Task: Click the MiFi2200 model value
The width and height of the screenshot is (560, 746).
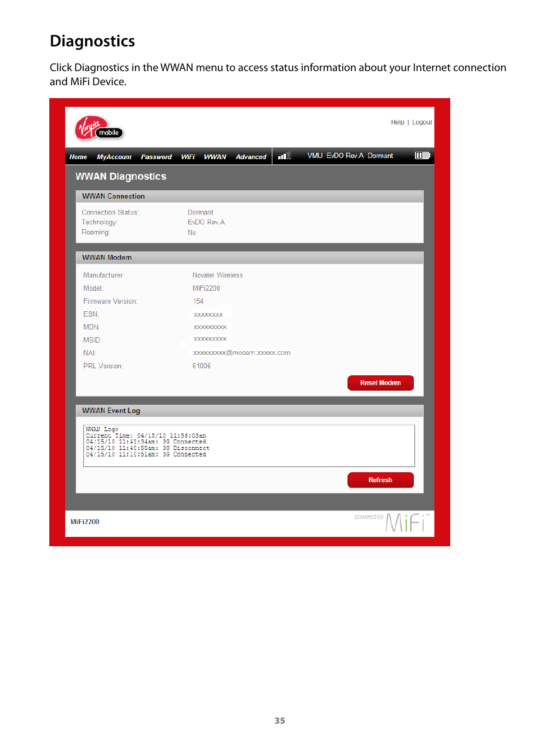Action: 206,288
